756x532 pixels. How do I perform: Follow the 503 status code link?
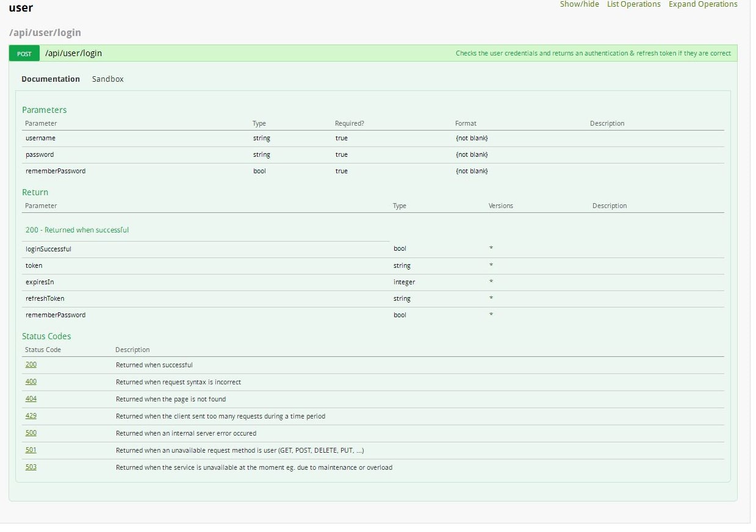point(31,467)
